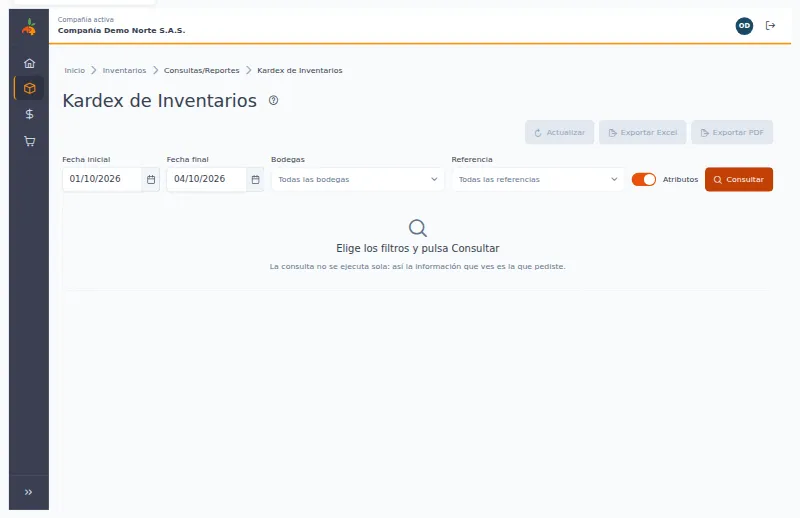Open the Home icon in sidebar
This screenshot has height=518, width=800.
click(x=30, y=63)
